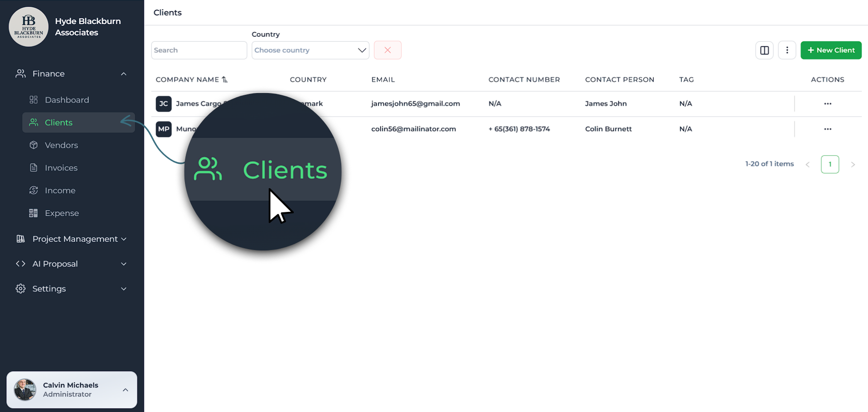Select page 1 in pagination

point(829,164)
